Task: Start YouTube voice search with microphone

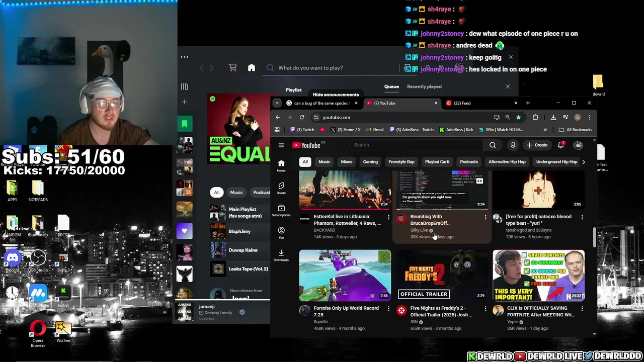Action: [x=513, y=145]
